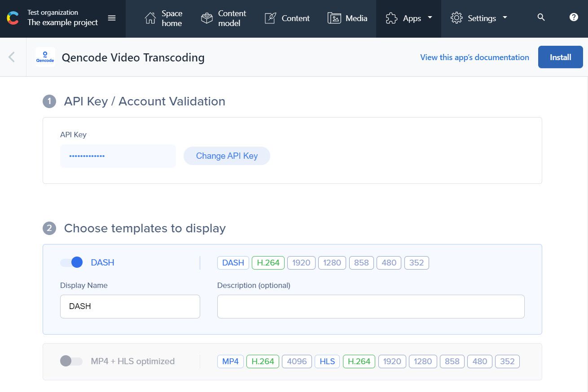
Task: Click the MP4 + HLS row 480 tag
Action: [480, 361]
